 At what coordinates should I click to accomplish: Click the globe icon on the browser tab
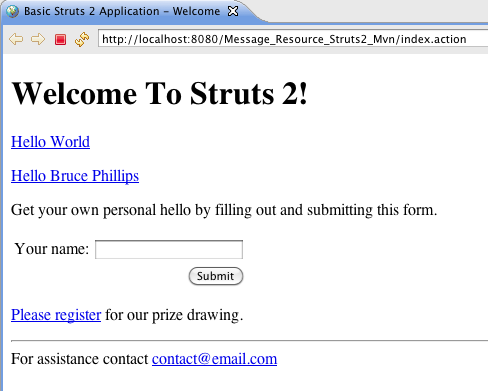click(x=12, y=11)
